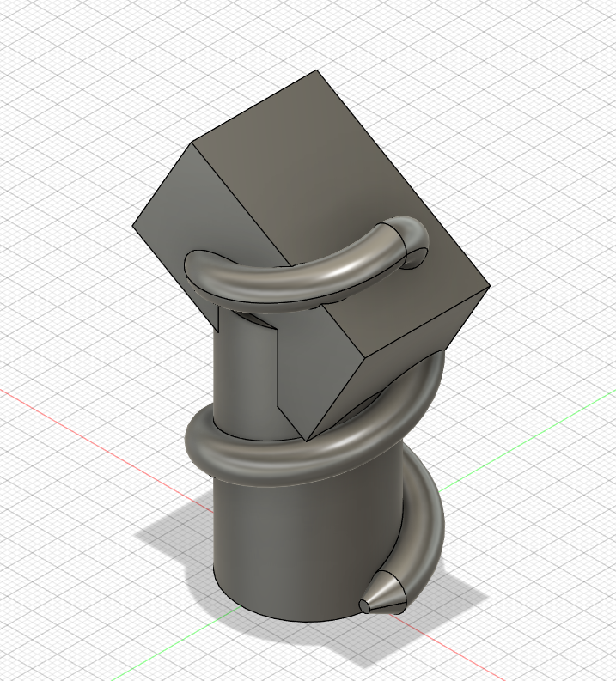
Task: Select the large top face of the tilted box
Action: pyautogui.click(x=344, y=180)
